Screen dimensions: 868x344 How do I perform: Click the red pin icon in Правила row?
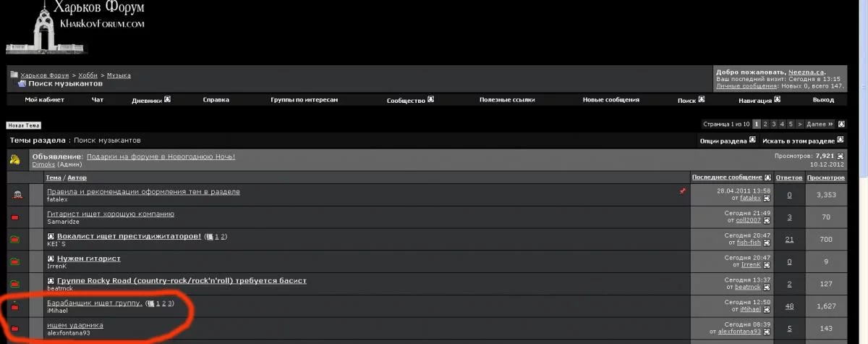pyautogui.click(x=682, y=191)
